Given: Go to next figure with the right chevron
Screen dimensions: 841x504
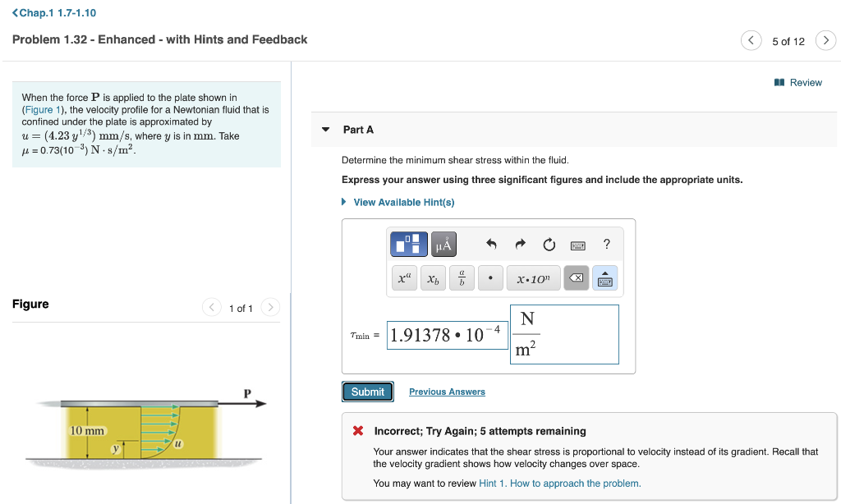Looking at the screenshot, I should point(270,305).
